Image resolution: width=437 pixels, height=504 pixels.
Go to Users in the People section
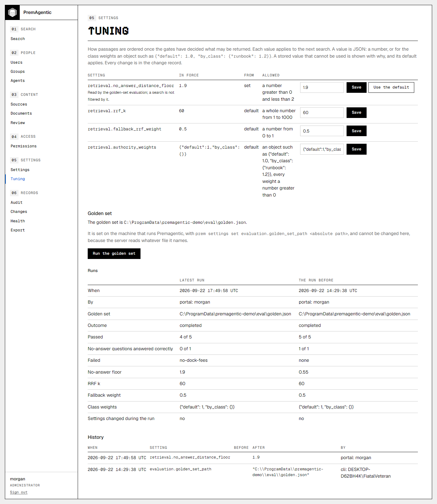17,62
